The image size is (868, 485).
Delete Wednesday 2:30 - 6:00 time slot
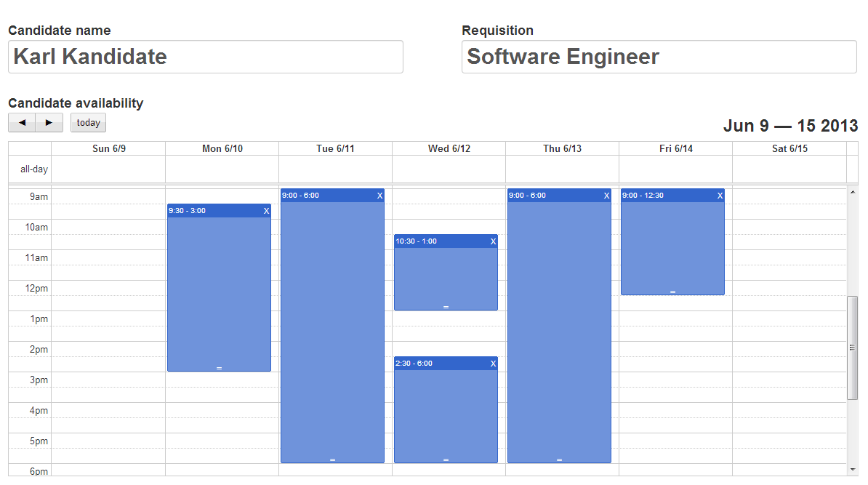(493, 364)
